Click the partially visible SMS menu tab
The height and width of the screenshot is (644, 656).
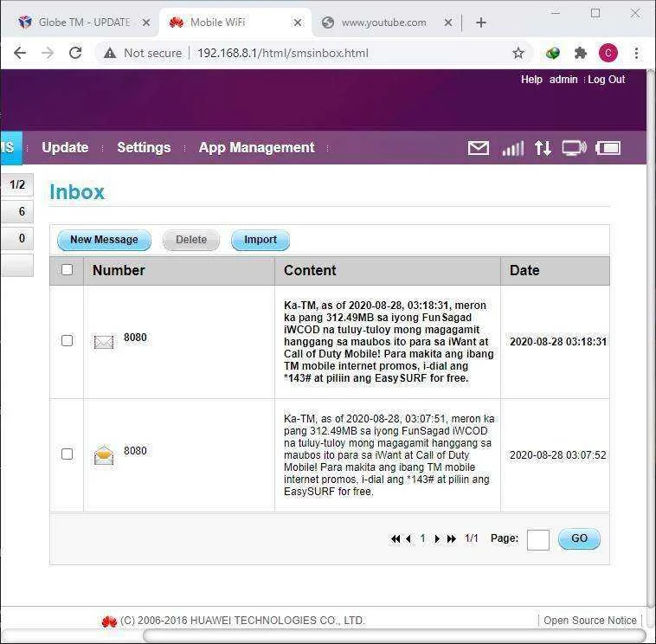(11, 148)
